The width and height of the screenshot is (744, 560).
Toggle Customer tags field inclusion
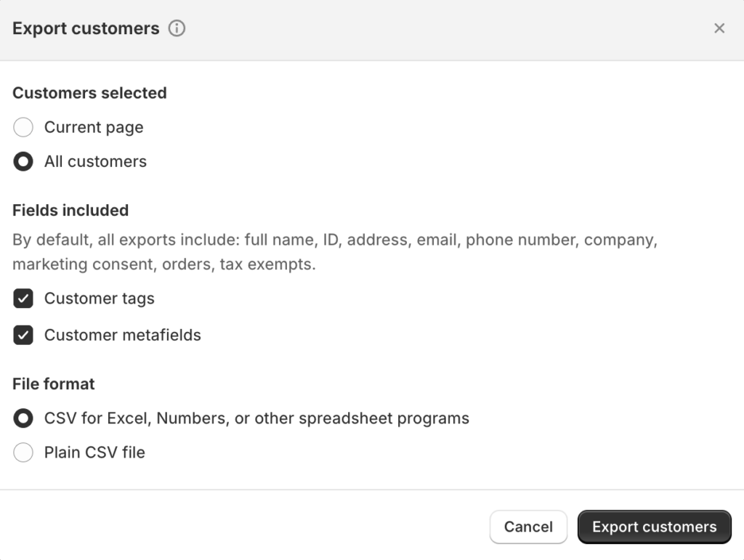23,299
